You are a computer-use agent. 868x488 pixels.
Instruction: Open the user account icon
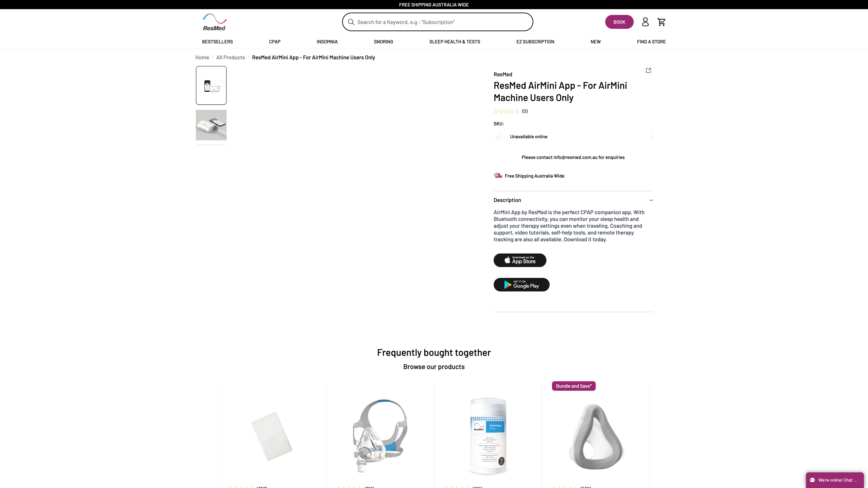pos(645,22)
